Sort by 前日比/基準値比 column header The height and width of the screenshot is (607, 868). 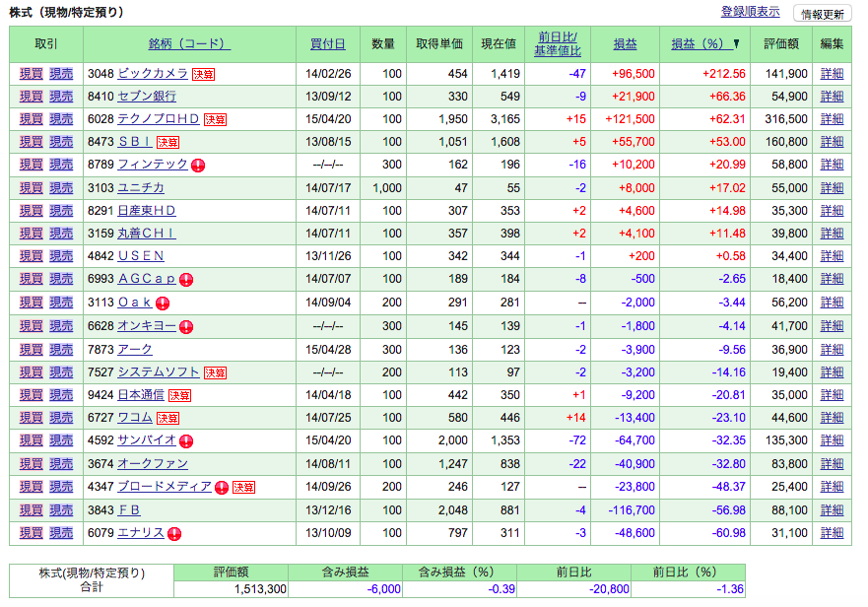click(x=558, y=43)
